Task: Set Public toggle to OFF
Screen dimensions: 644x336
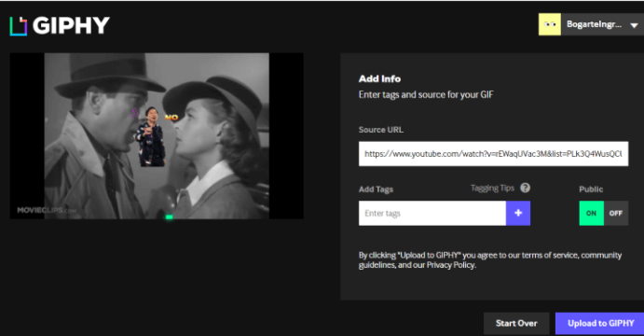Action: click(616, 213)
